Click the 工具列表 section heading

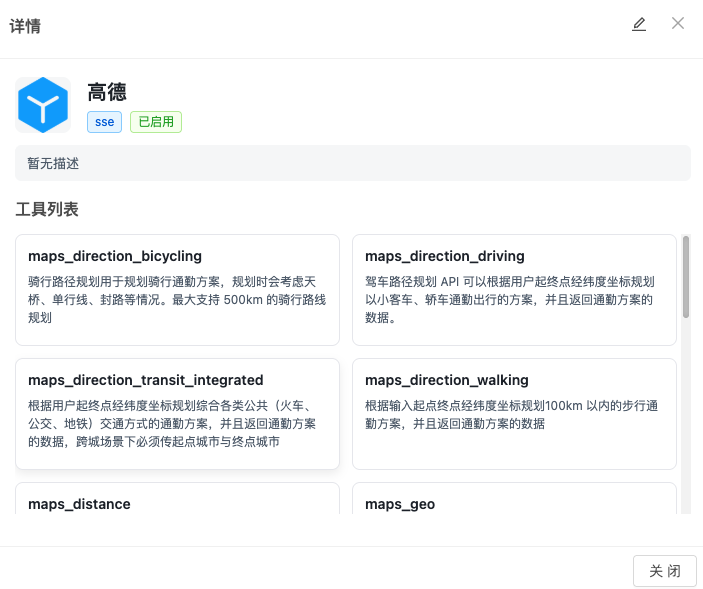click(x=47, y=210)
